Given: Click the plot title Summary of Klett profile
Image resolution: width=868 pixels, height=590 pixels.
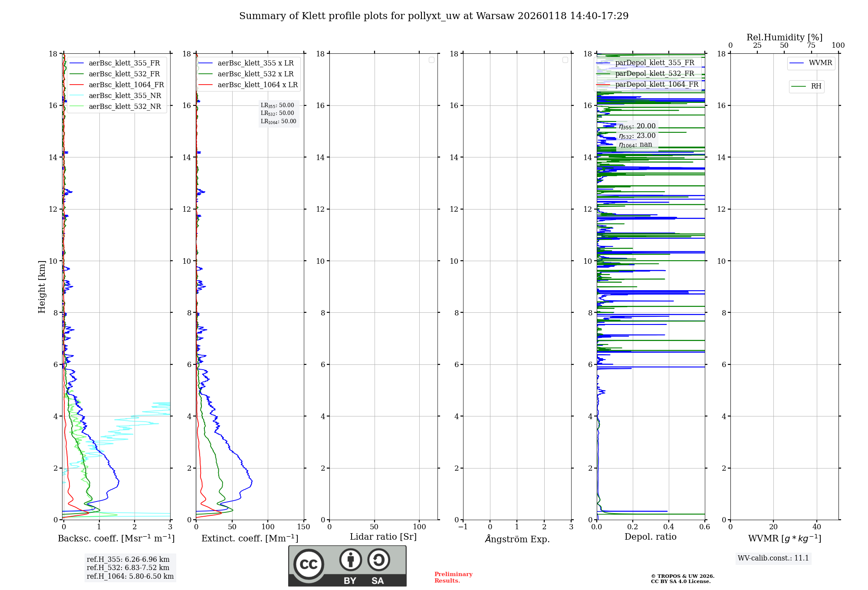Looking at the screenshot, I should pyautogui.click(x=434, y=16).
